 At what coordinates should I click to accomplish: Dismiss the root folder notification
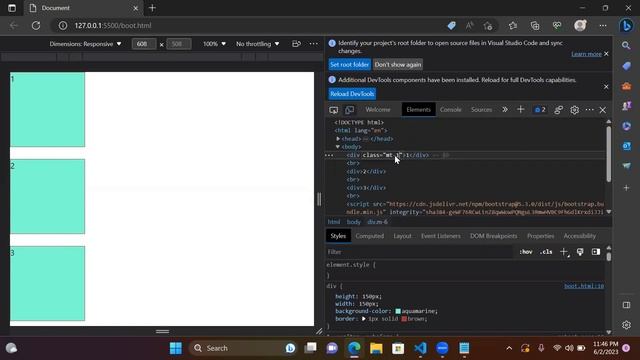pyautogui.click(x=606, y=53)
